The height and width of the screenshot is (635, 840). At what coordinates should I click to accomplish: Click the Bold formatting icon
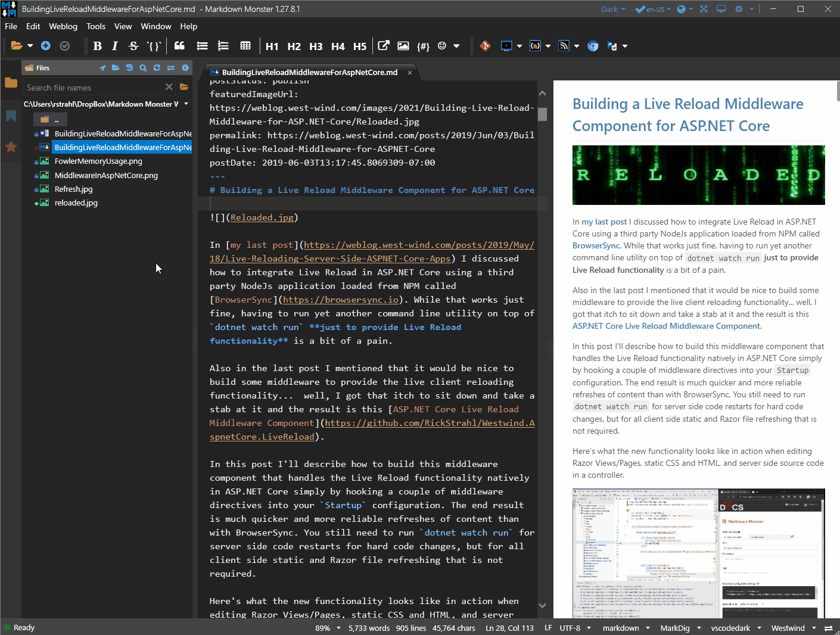pyautogui.click(x=98, y=46)
